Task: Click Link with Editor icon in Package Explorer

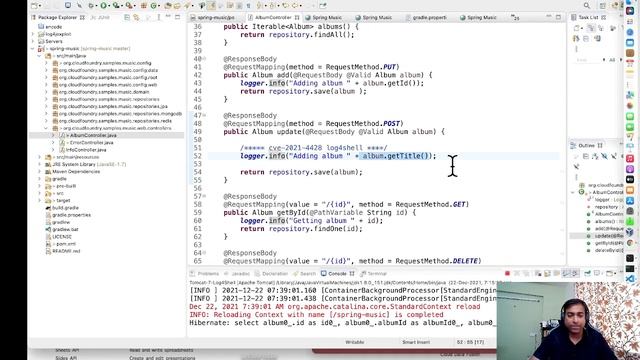Action: (x=136, y=17)
